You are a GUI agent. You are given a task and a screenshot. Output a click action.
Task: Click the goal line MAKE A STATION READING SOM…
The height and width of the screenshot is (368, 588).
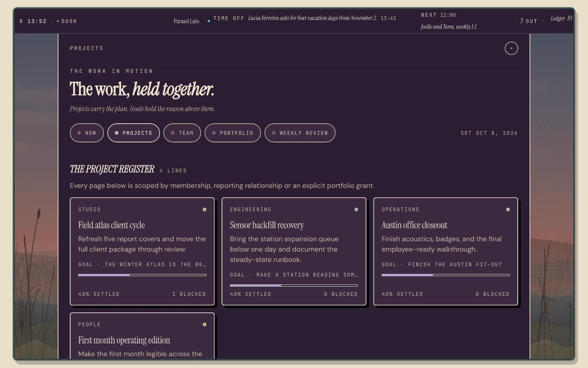[294, 275]
